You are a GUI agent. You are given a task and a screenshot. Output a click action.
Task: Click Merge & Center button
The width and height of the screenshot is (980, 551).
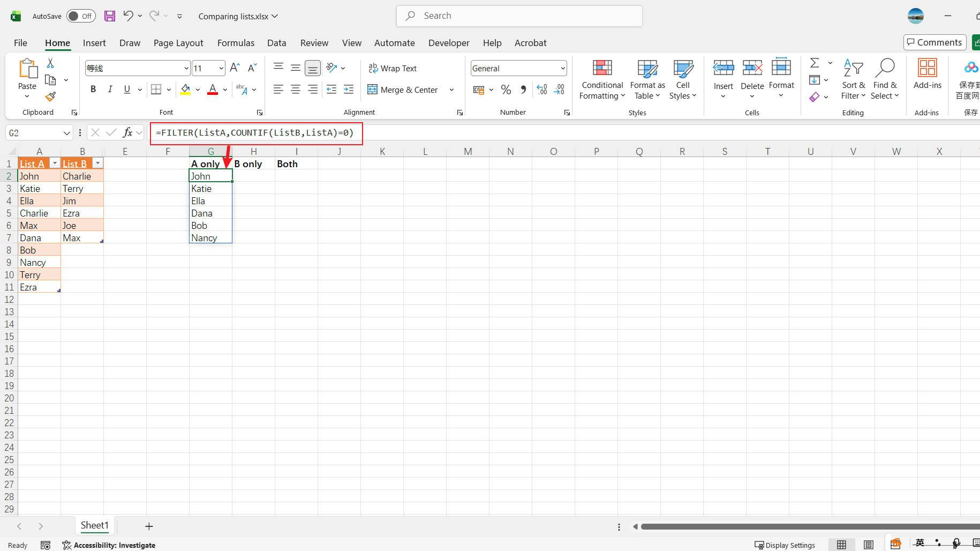[403, 90]
